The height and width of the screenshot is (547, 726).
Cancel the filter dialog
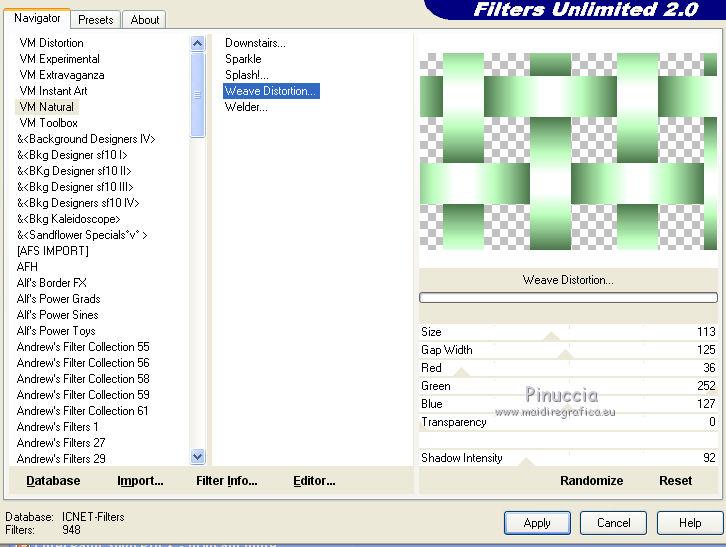pos(613,523)
